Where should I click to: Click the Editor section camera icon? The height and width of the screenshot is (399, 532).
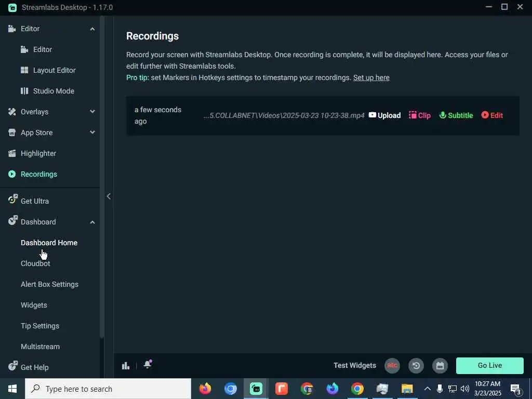point(12,29)
